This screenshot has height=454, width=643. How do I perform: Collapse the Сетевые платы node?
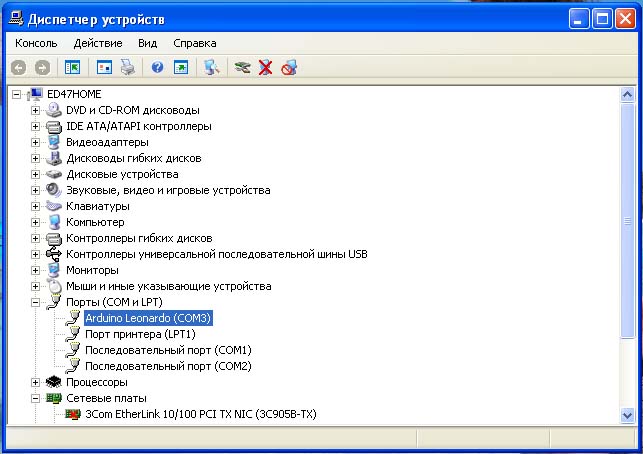pos(36,398)
